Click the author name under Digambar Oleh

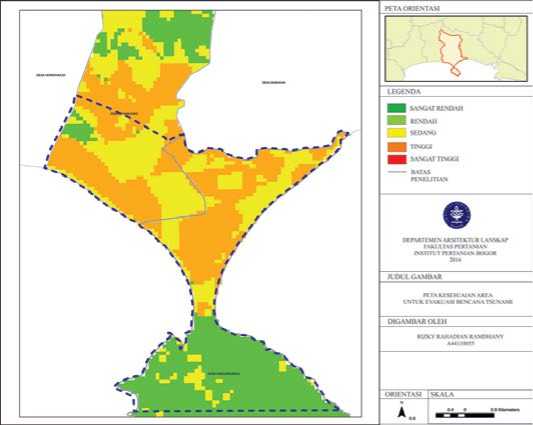click(460, 337)
